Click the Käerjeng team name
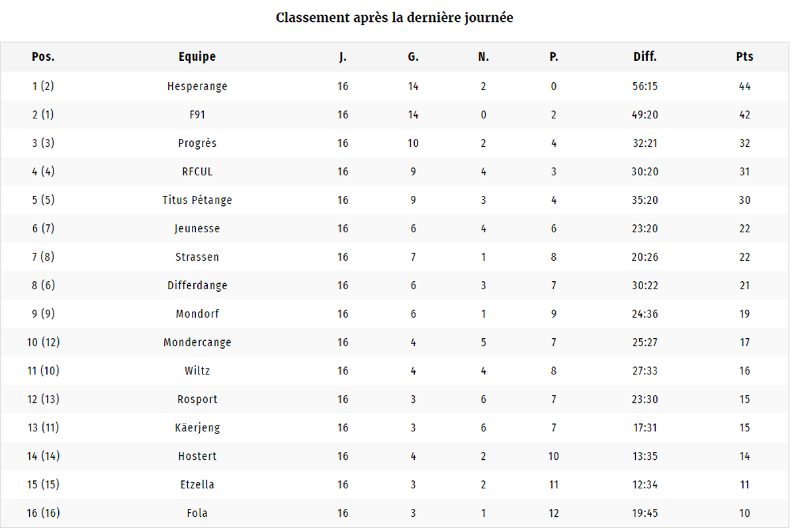This screenshot has width=794, height=532. (x=197, y=427)
